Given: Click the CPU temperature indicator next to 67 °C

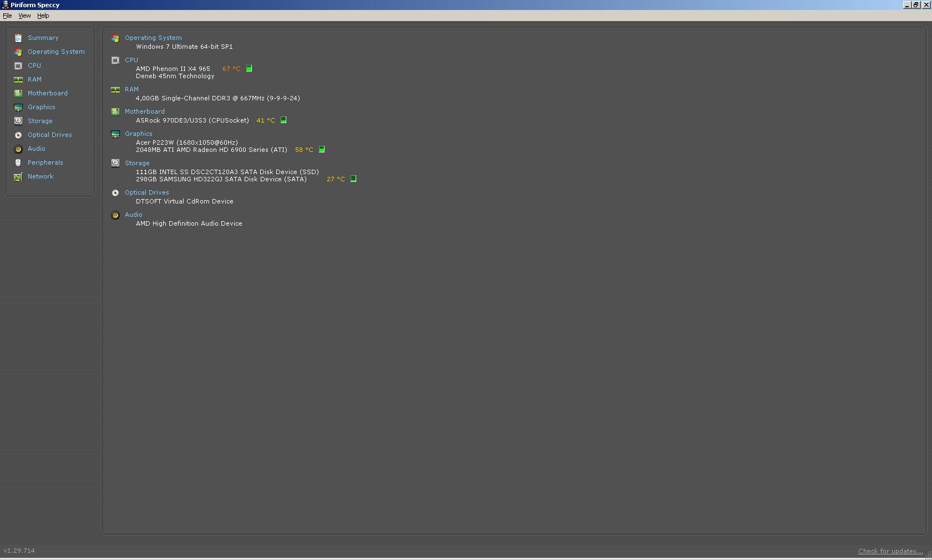Looking at the screenshot, I should tap(249, 69).
